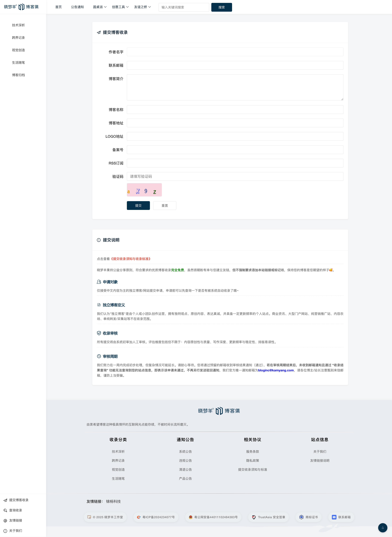
Task: Click the magnifier icon for 查询收录
Action: (5, 510)
